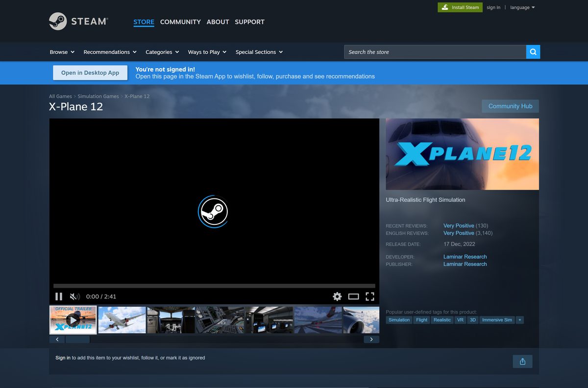588x388 pixels.
Task: Expand the Ways to Play dropdown
Action: 207,52
